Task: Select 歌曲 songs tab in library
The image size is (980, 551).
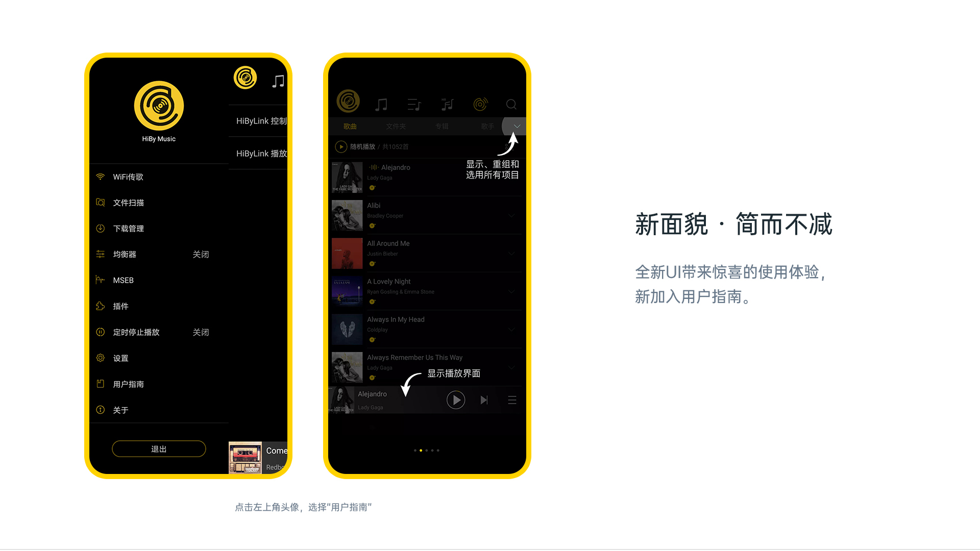Action: pyautogui.click(x=350, y=127)
